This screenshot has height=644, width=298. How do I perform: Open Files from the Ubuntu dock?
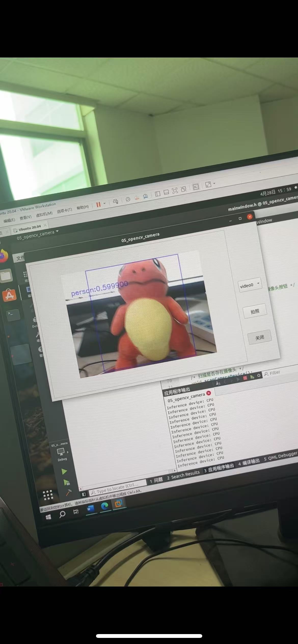tap(6, 275)
